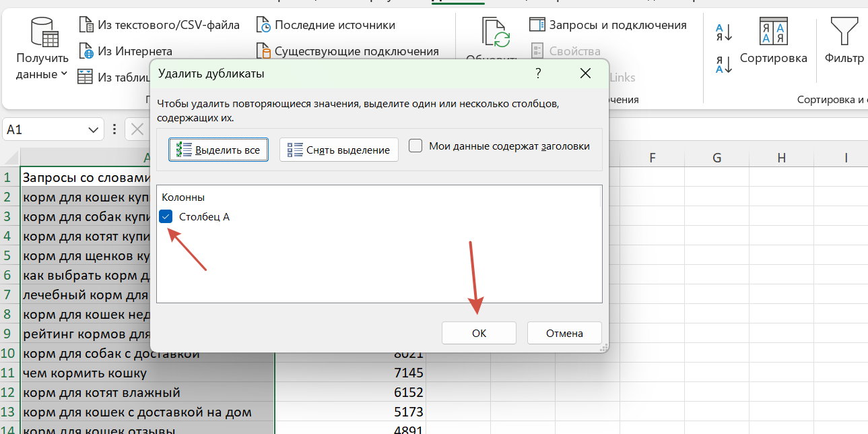Click the cell with value 5173

(350, 412)
